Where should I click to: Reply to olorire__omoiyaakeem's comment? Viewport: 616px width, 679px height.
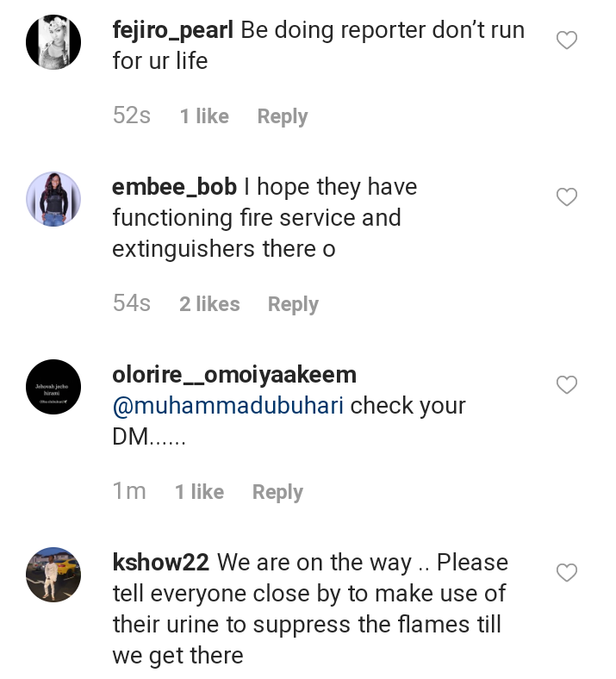pos(277,492)
